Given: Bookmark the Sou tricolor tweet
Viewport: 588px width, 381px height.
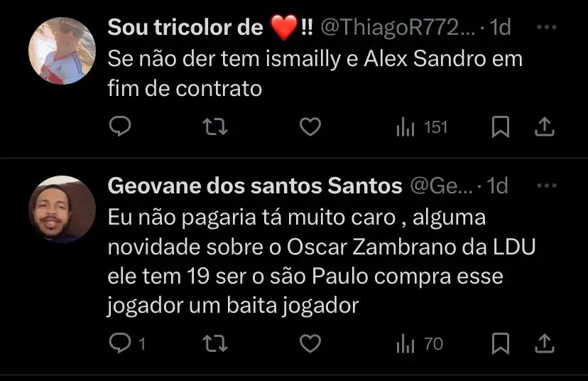Looking at the screenshot, I should (x=500, y=127).
